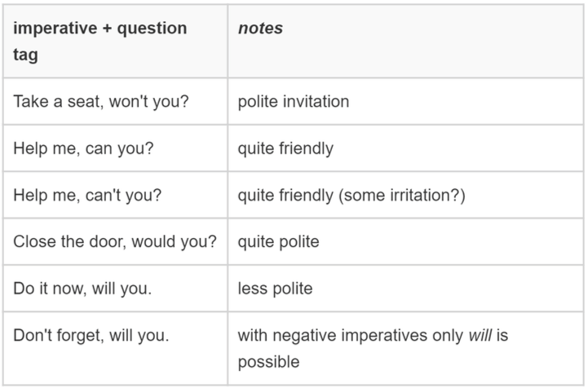Click 'Do it now, will you.' example
The height and width of the screenshot is (388, 588).
click(82, 289)
